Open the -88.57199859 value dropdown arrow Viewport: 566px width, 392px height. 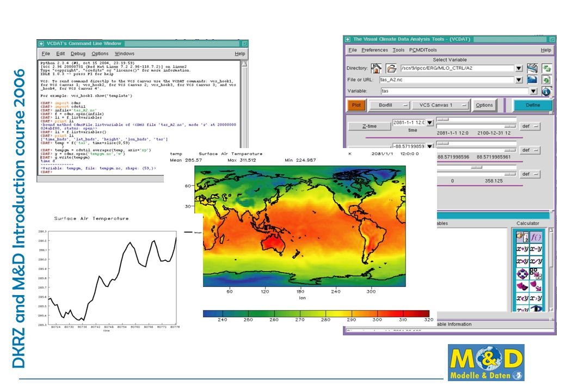tap(429, 146)
